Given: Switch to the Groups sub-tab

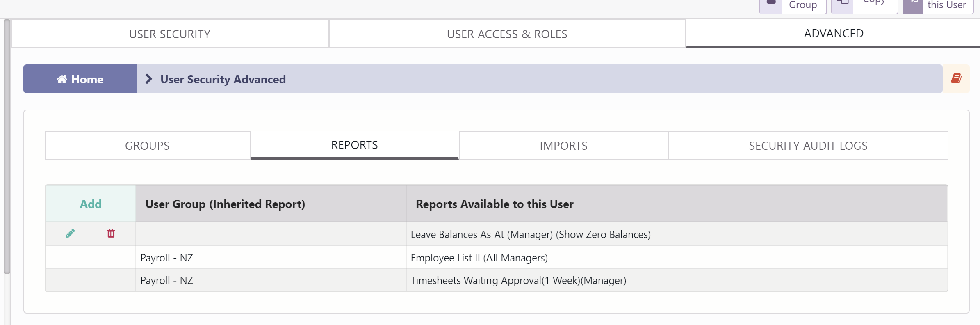Looking at the screenshot, I should [147, 146].
